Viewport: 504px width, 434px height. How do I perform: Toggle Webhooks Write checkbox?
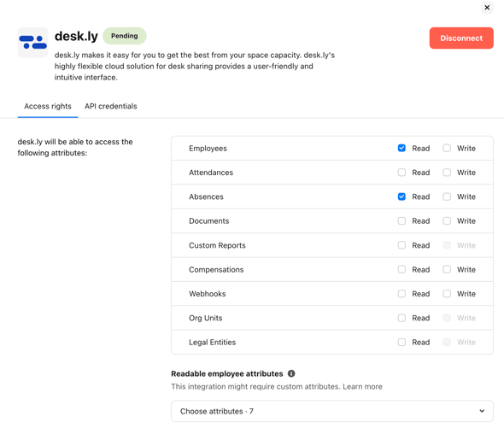447,294
